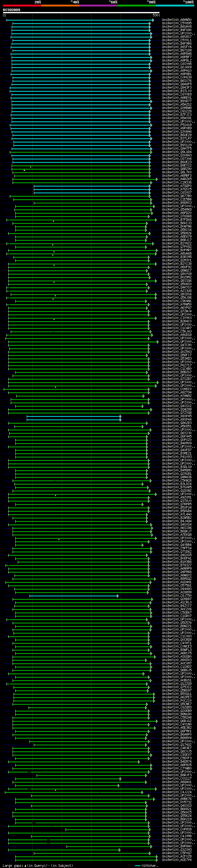197x868 pixels.
Task: Open hit UniRef100_B6UAV8
Action: [x=177, y=26]
